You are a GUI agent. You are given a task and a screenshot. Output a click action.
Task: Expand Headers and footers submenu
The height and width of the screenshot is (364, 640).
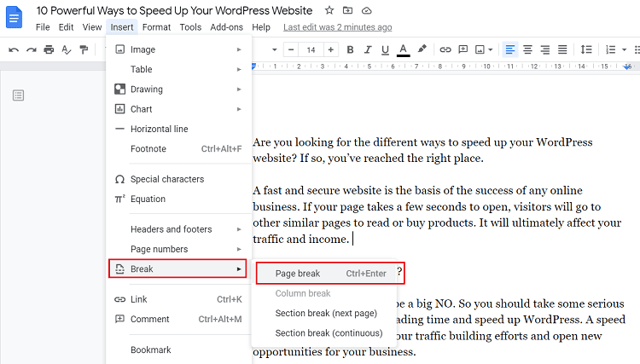pyautogui.click(x=179, y=229)
